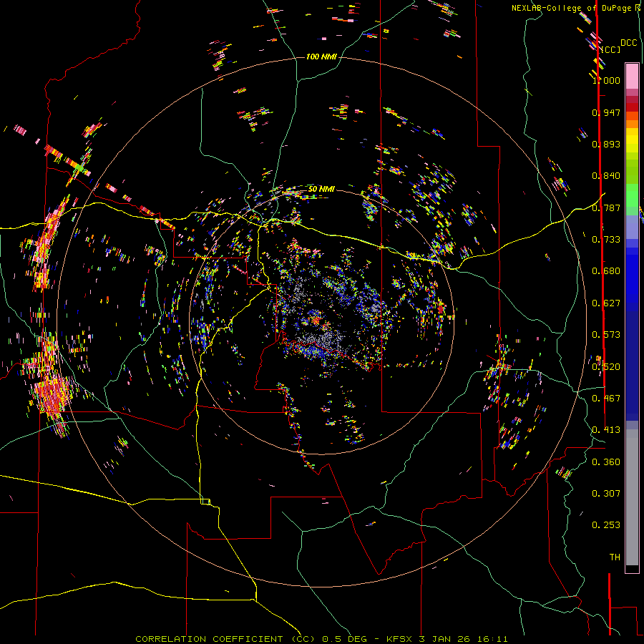
Task: Click the 100 NMI range ring label
Action: (321, 57)
